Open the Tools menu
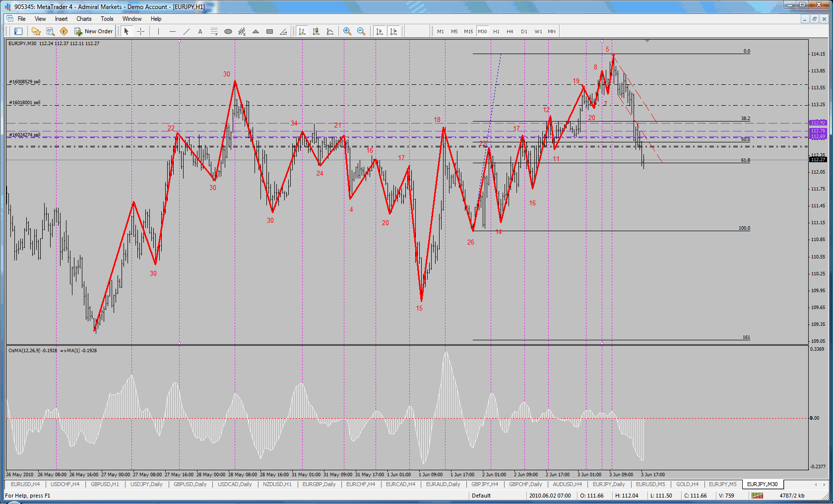This screenshot has width=833, height=504. click(107, 19)
